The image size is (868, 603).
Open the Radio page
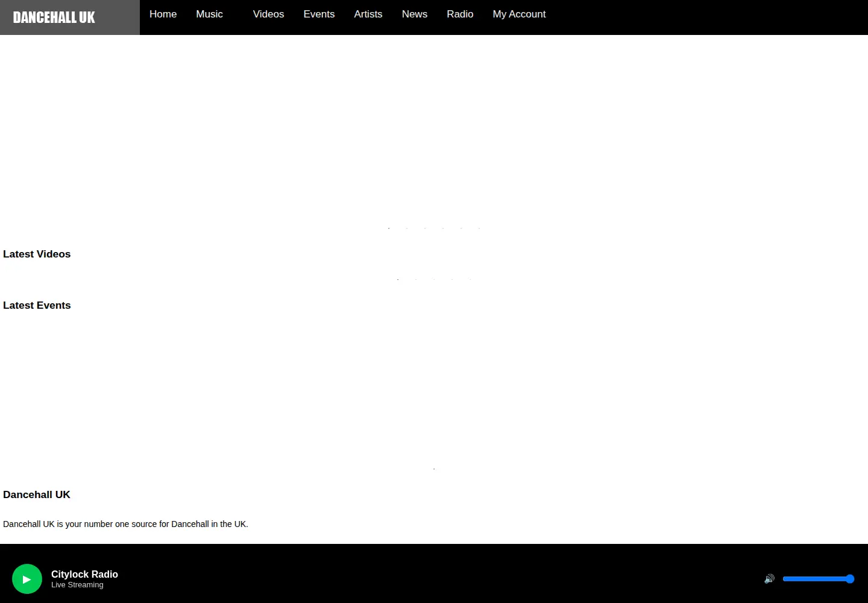460,14
